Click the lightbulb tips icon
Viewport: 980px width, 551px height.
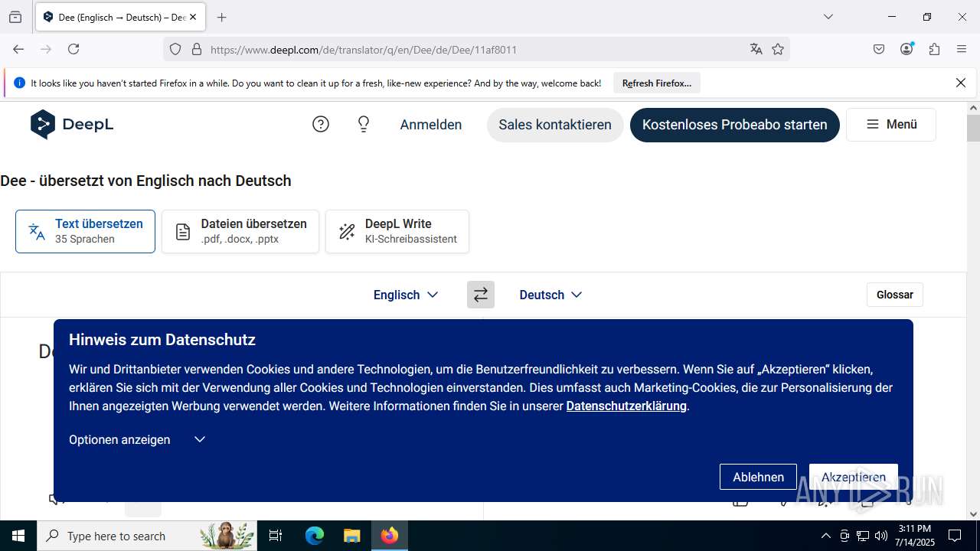pos(364,124)
